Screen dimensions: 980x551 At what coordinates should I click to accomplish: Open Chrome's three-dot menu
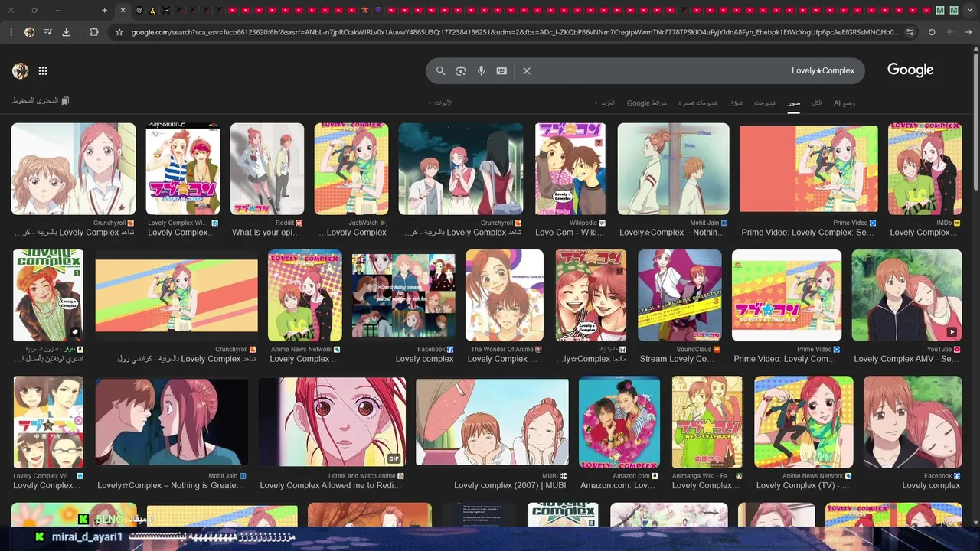click(11, 32)
